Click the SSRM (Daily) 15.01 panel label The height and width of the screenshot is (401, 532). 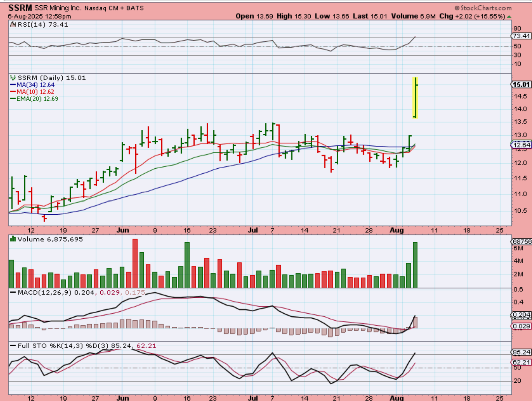click(x=52, y=78)
